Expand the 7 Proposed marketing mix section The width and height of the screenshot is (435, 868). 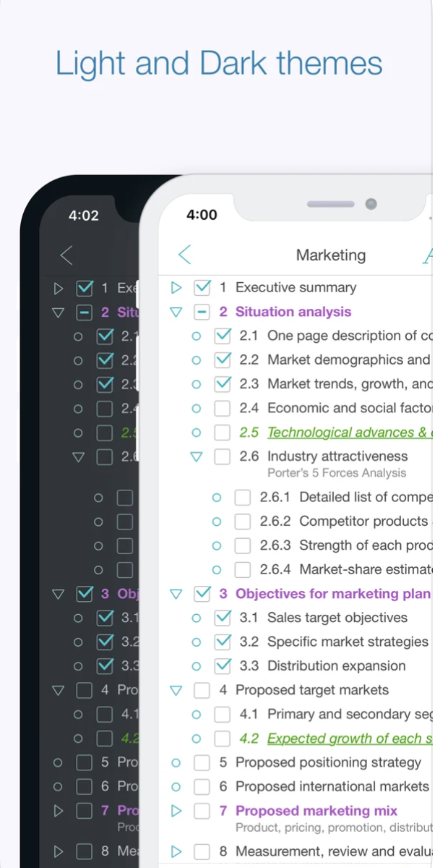pyautogui.click(x=176, y=811)
